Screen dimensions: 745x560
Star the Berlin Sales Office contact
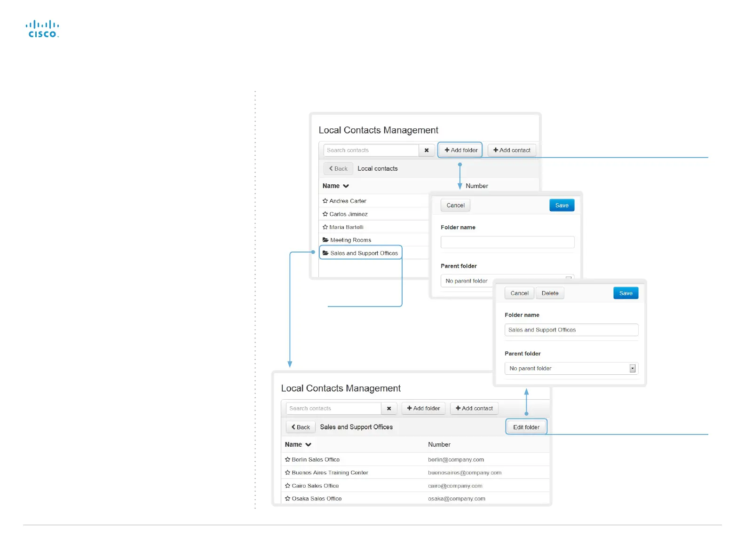pyautogui.click(x=287, y=459)
